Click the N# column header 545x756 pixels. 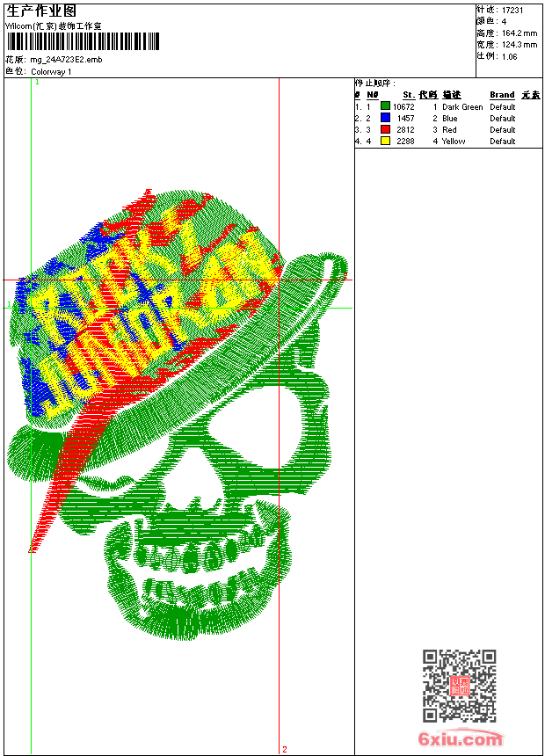tap(373, 95)
